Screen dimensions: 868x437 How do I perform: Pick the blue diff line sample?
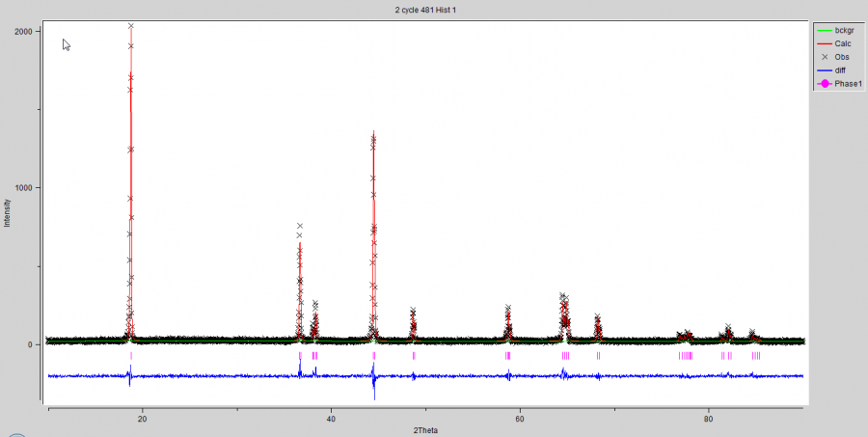coord(824,70)
